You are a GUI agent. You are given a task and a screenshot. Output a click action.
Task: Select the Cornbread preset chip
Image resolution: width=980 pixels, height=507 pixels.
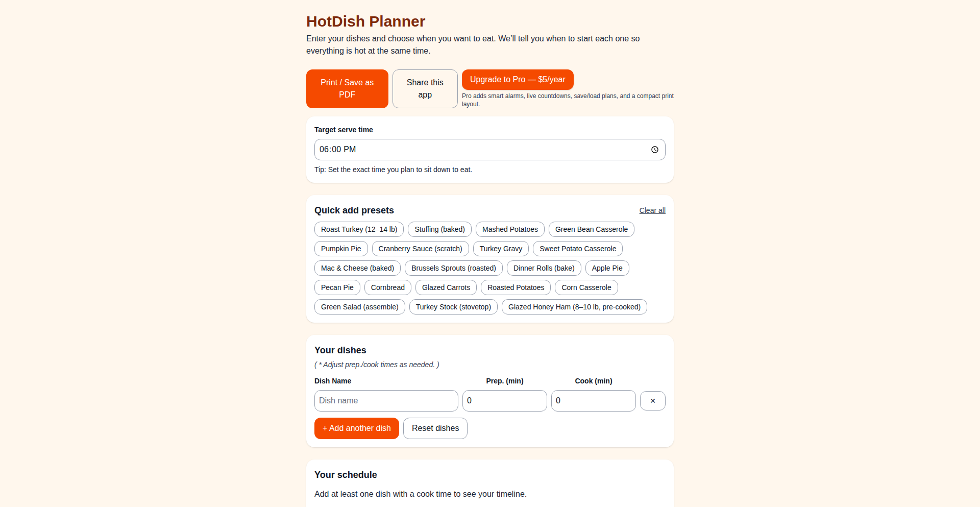[x=387, y=287]
